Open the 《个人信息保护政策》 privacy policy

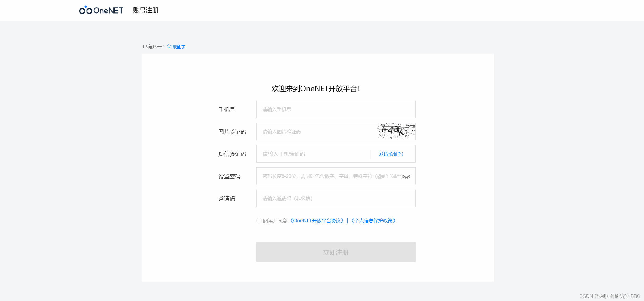373,220
